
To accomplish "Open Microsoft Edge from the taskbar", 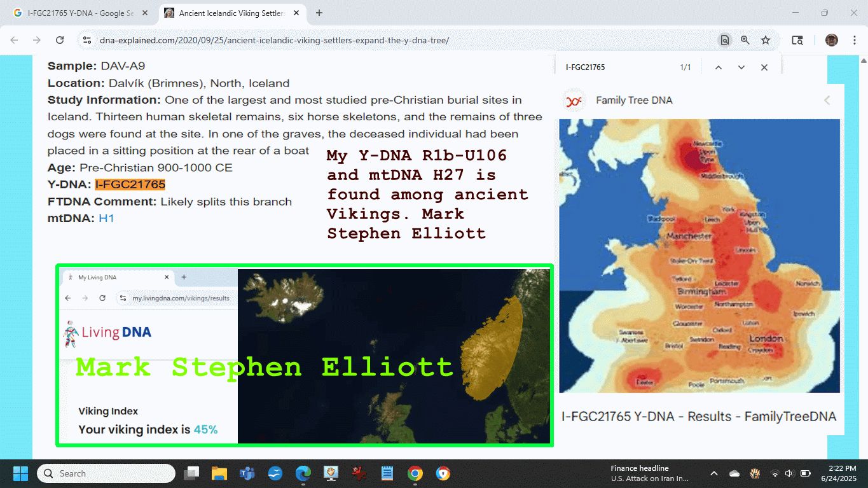I will coord(303,473).
